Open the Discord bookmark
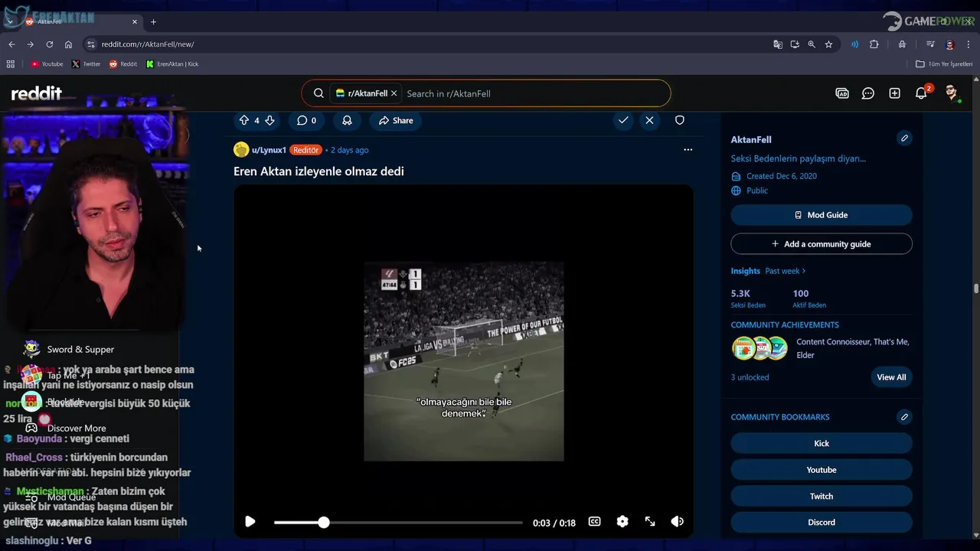Screen dimensions: 980x551 tap(822, 523)
